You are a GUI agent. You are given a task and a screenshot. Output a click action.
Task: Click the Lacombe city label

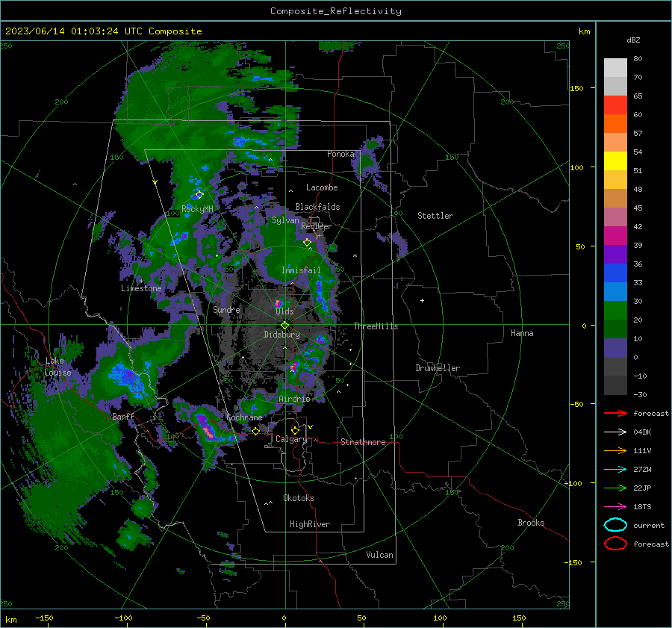click(x=322, y=187)
